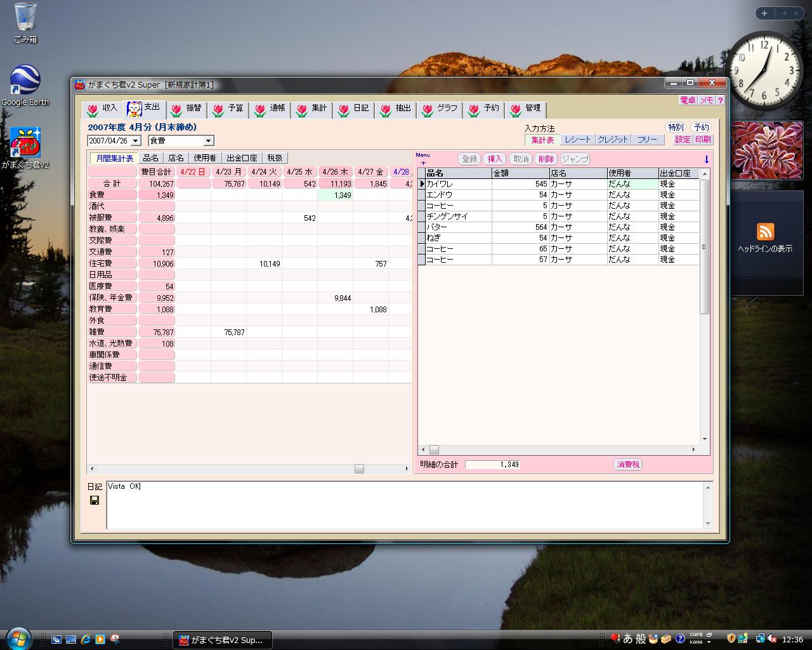Click the 挿入 insert button

tap(495, 159)
